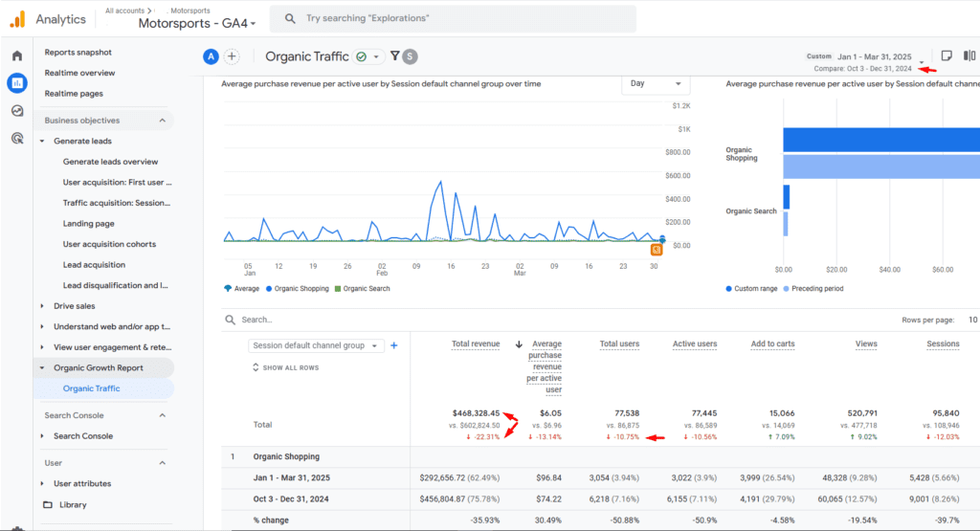Open the Landing page report
This screenshot has width=980, height=531.
point(89,224)
